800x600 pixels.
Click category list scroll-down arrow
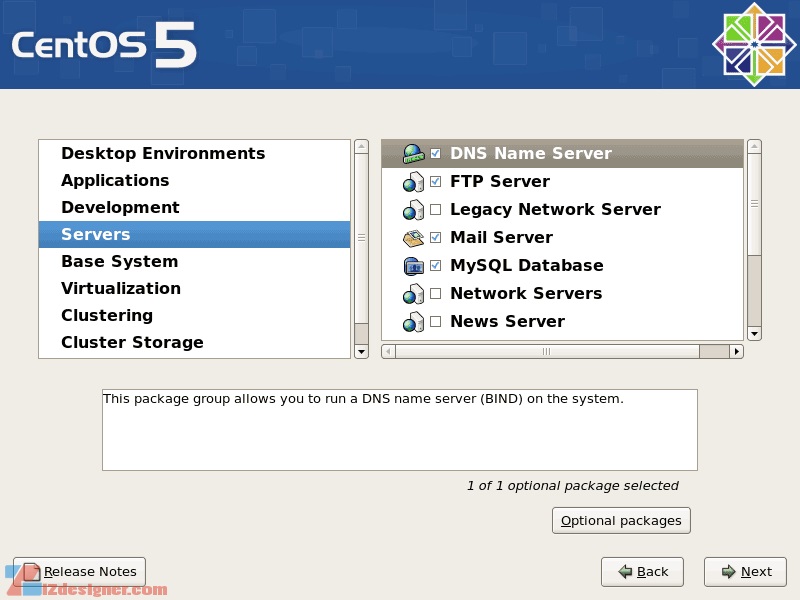(361, 352)
